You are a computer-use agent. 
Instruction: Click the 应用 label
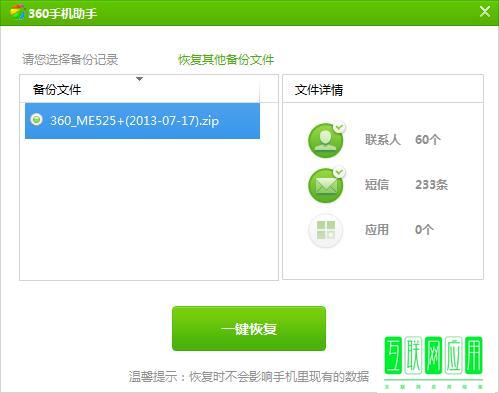[x=377, y=230]
